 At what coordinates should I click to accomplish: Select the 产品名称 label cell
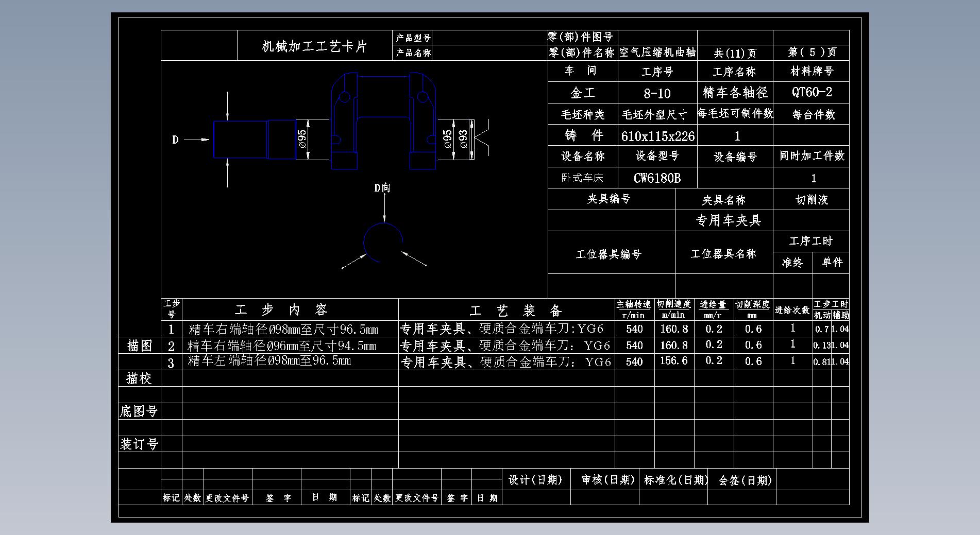tap(413, 53)
